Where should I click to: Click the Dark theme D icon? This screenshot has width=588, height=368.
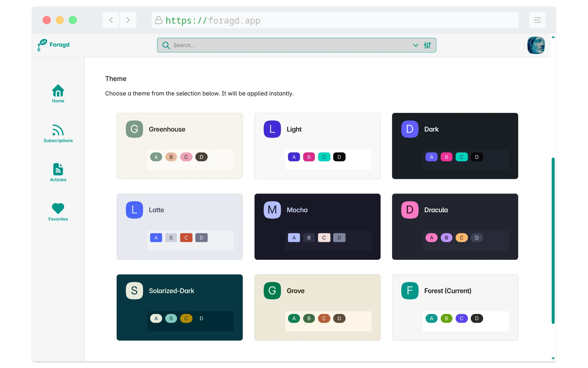[410, 129]
